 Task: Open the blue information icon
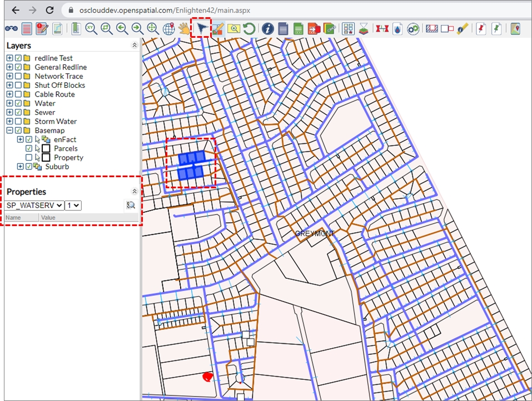coord(268,28)
